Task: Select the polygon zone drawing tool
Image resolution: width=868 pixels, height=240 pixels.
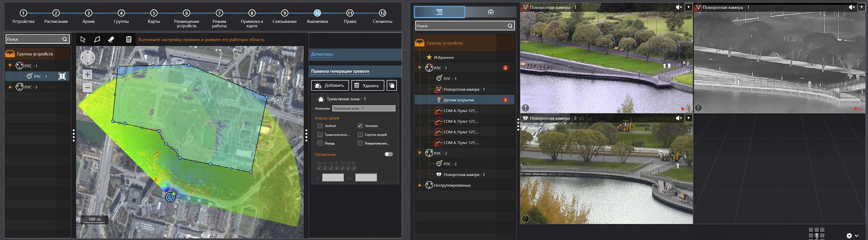Action: 97,39
